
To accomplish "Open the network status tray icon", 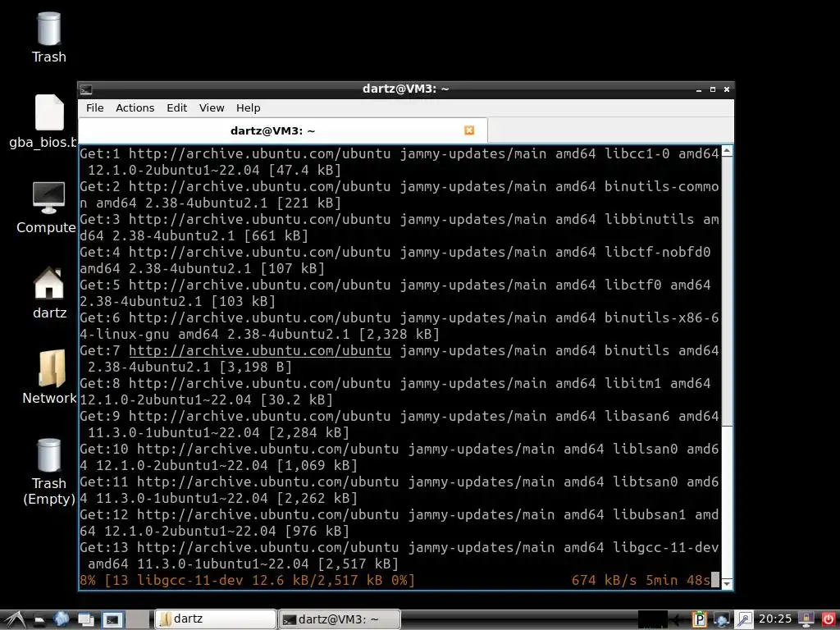I will coord(722,620).
